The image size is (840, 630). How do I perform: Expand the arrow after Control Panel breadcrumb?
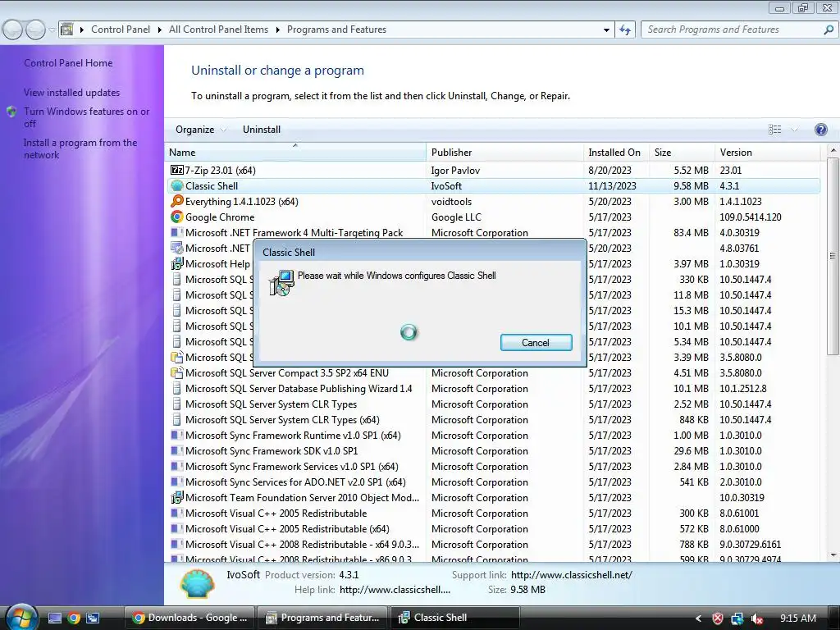[160, 30]
